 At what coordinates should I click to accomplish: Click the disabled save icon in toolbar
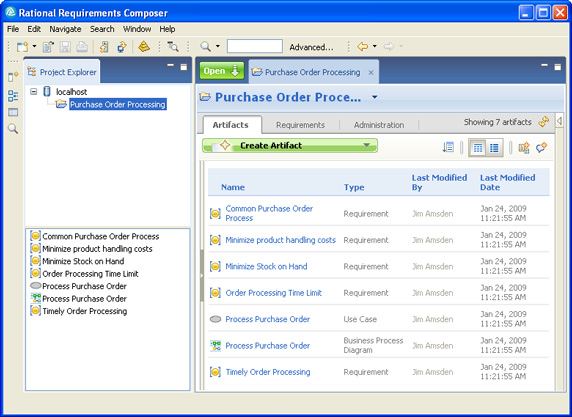[x=65, y=47]
